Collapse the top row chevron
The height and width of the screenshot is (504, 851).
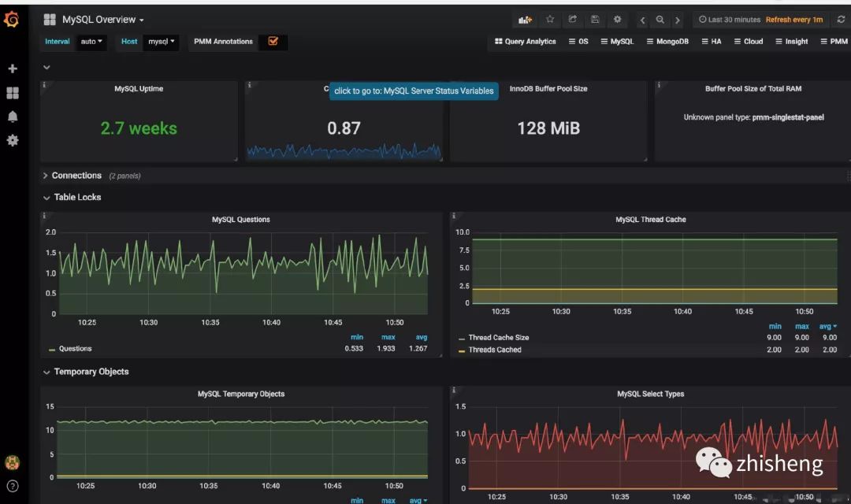pyautogui.click(x=46, y=67)
